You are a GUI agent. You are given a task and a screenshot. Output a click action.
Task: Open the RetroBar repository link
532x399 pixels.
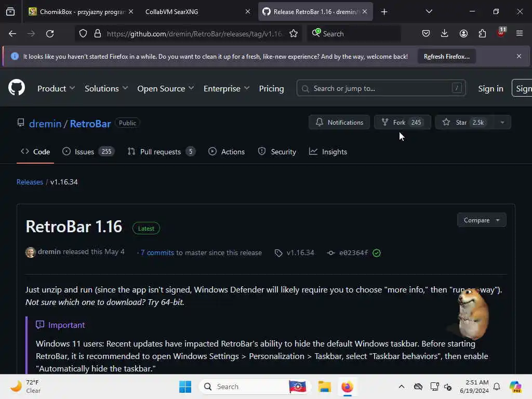point(90,124)
